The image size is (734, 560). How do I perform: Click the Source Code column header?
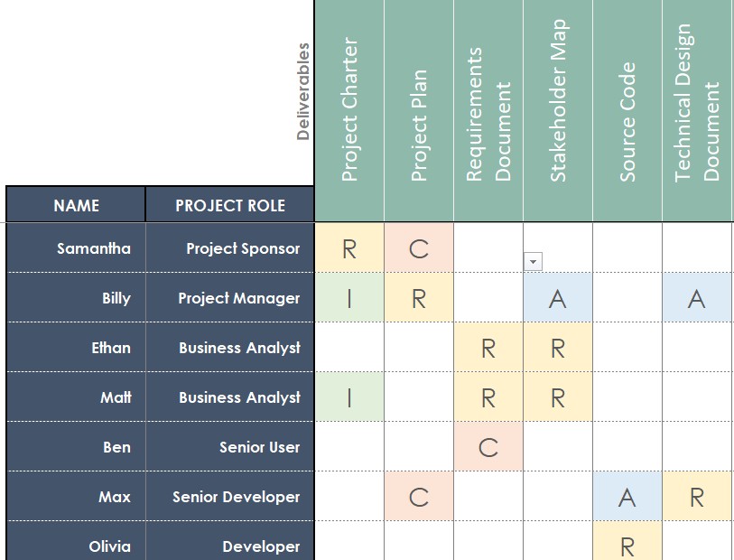[627, 110]
